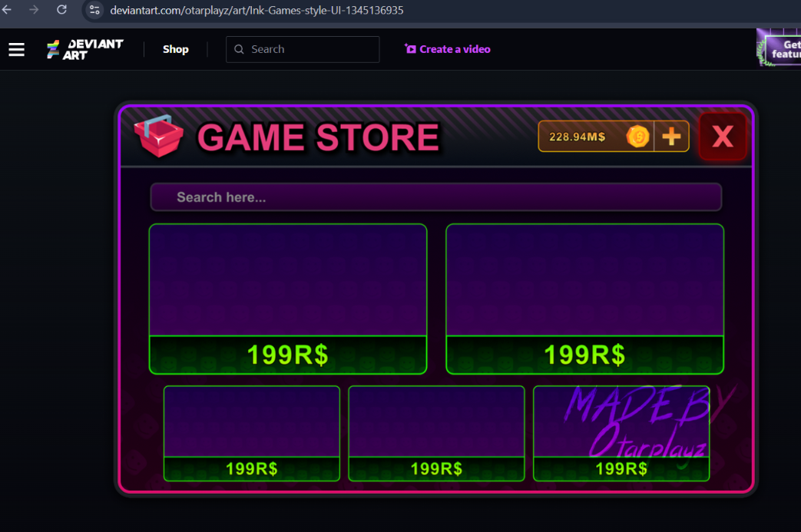The height and width of the screenshot is (532, 801).
Task: Open the Shop link
Action: [x=176, y=50]
